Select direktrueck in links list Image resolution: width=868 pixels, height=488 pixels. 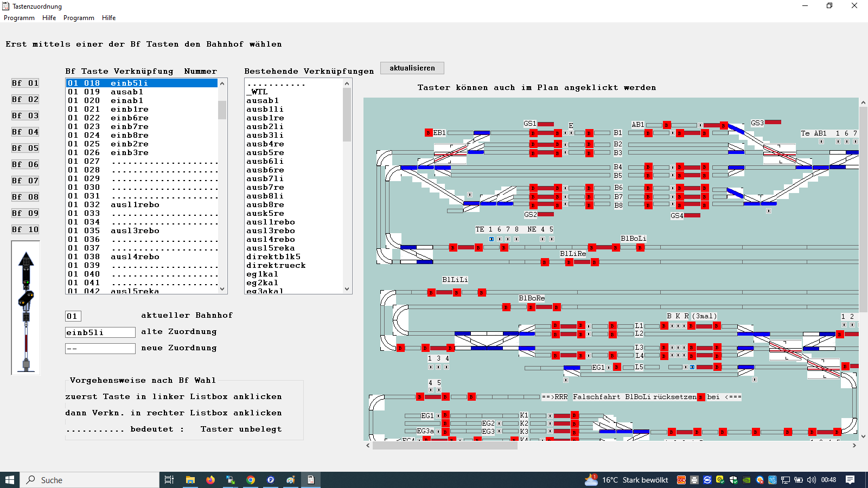coord(293,265)
